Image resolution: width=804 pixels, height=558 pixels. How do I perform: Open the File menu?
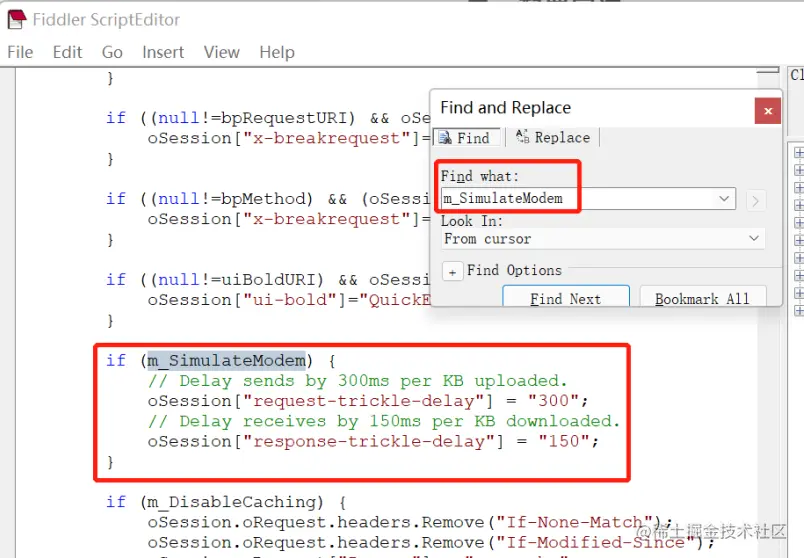(20, 52)
